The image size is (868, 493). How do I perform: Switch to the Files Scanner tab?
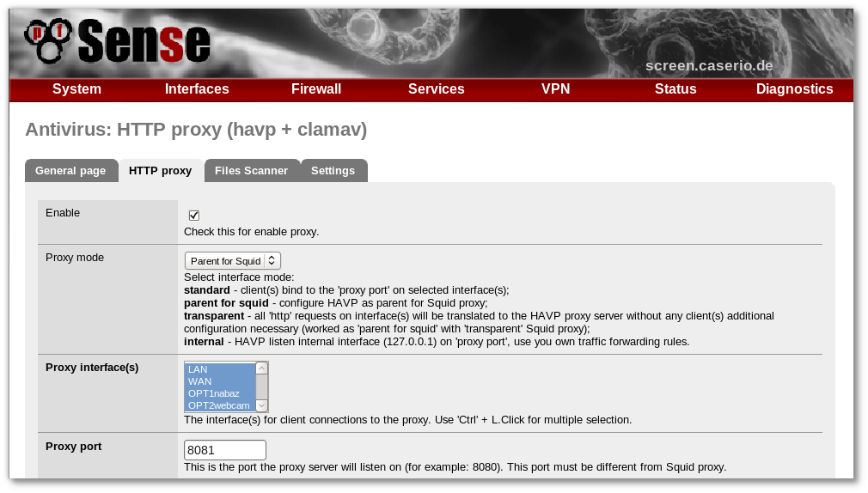pyautogui.click(x=251, y=170)
